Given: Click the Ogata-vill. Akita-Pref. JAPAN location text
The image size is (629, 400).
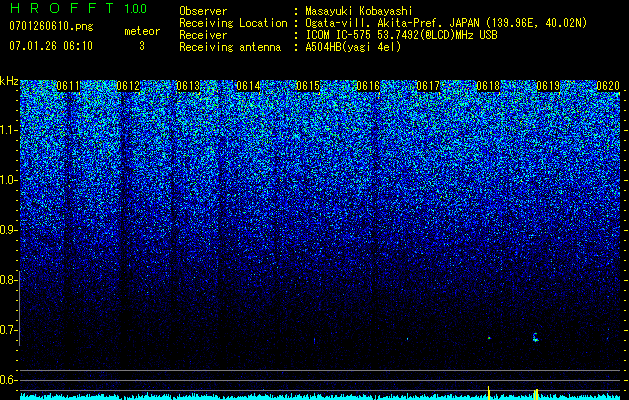Looking at the screenshot, I should tap(446, 23).
